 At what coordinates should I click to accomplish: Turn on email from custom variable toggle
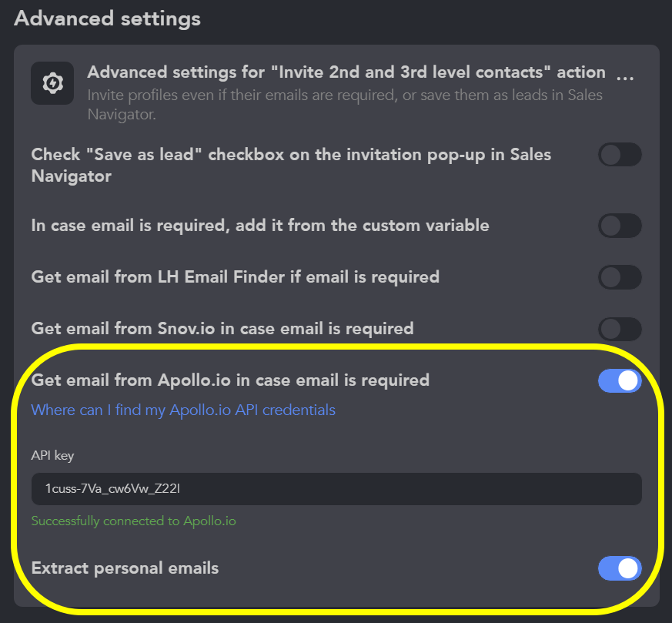pos(620,226)
